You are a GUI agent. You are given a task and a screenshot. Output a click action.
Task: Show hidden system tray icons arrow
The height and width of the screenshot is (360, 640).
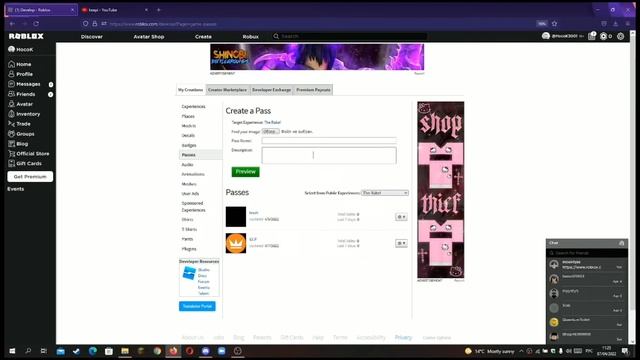521,351
